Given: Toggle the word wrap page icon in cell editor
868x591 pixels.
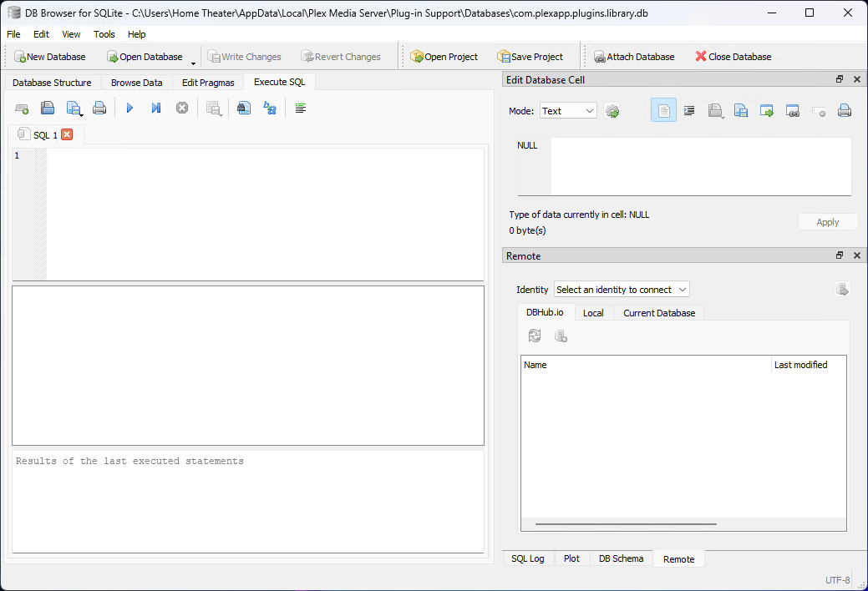Looking at the screenshot, I should (663, 111).
